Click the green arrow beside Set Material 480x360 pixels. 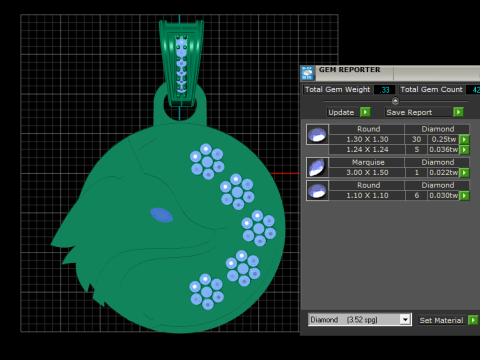pyautogui.click(x=473, y=320)
